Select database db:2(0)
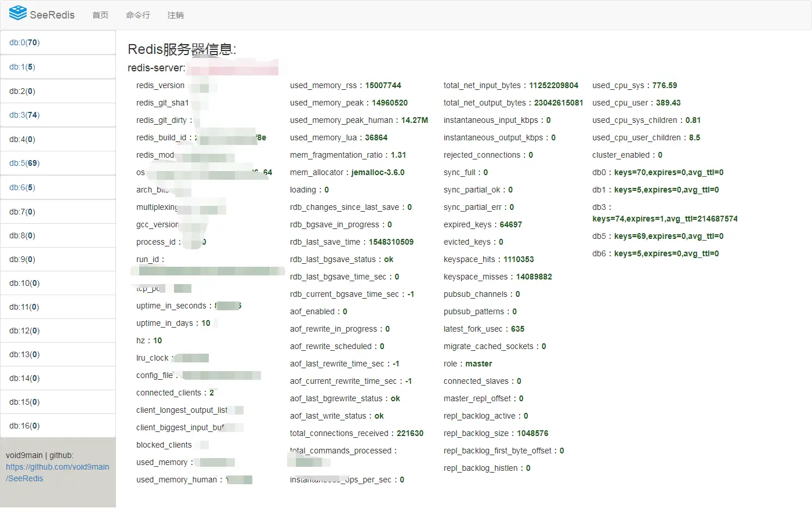 (58, 91)
